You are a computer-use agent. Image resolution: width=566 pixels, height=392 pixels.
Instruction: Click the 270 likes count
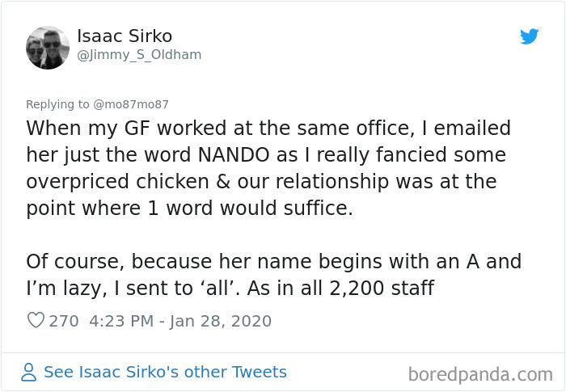(x=64, y=321)
